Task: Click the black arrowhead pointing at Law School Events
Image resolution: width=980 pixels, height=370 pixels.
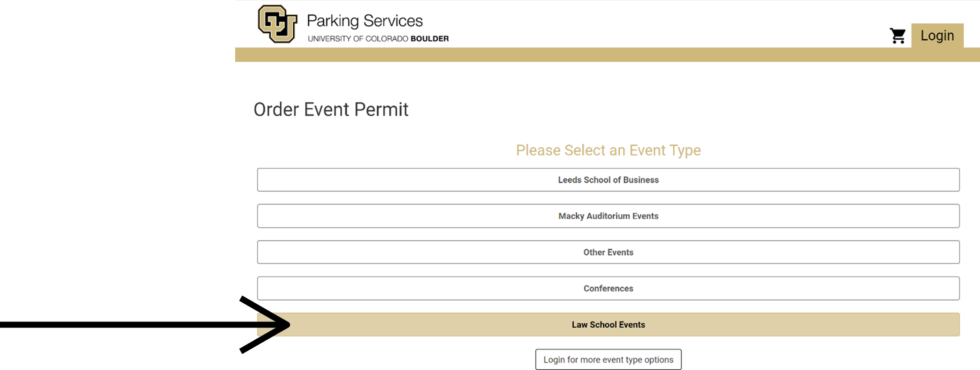Action: tap(265, 325)
